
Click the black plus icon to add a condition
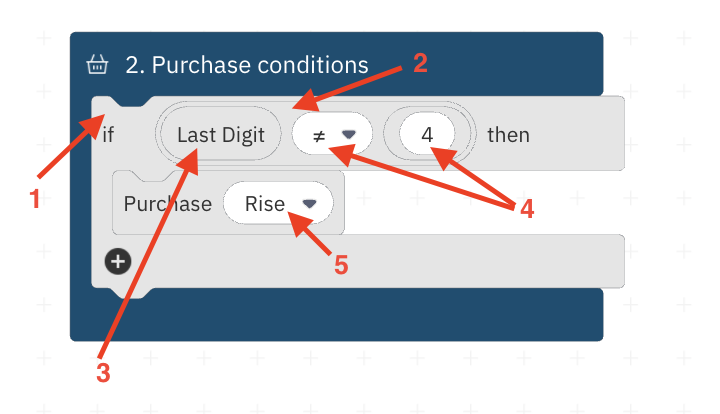(x=118, y=262)
